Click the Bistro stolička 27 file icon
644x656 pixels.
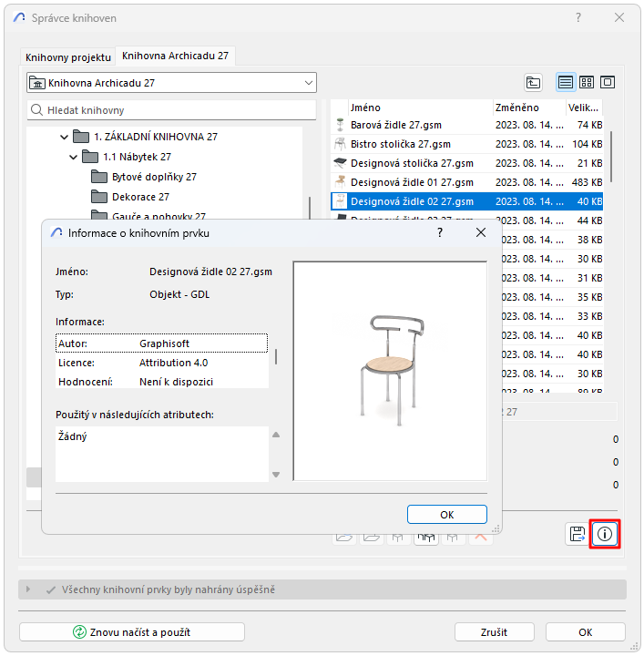pyautogui.click(x=340, y=144)
